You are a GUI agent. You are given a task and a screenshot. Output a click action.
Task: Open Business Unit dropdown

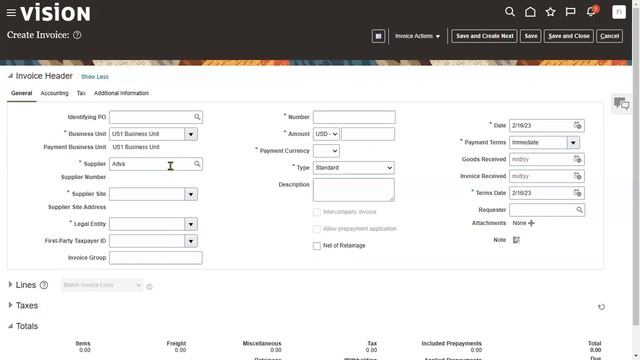pyautogui.click(x=191, y=134)
